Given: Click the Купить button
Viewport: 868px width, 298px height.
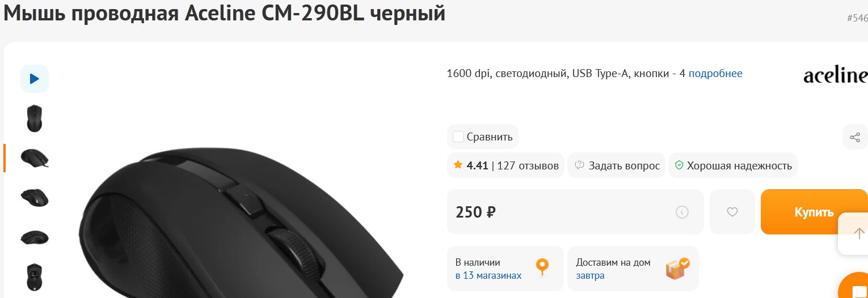Looking at the screenshot, I should coord(814,212).
